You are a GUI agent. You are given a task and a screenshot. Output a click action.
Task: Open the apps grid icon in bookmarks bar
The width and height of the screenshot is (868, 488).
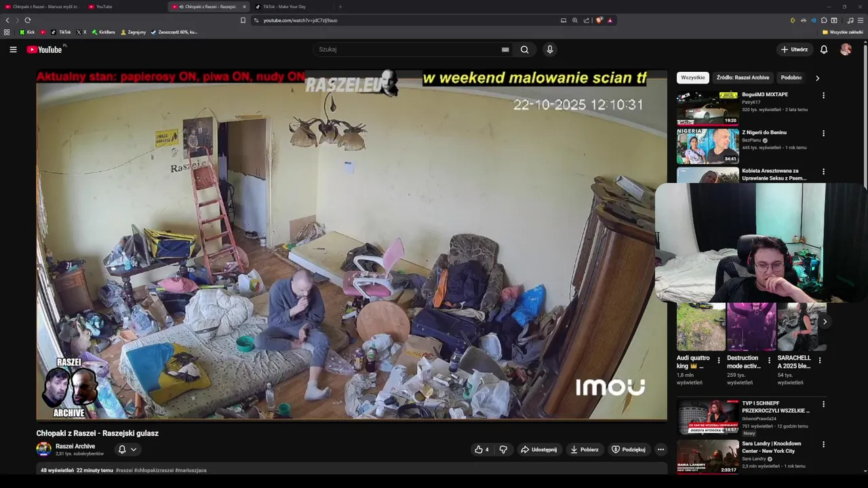pyautogui.click(x=7, y=32)
